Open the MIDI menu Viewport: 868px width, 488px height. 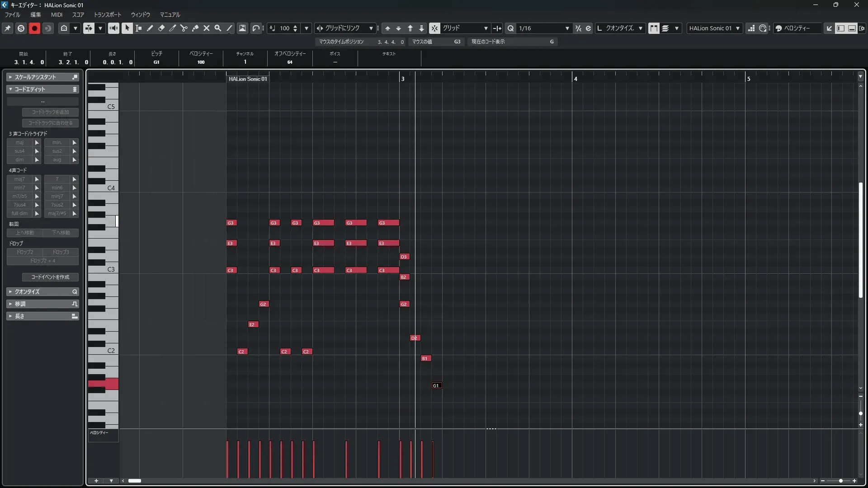(x=57, y=14)
